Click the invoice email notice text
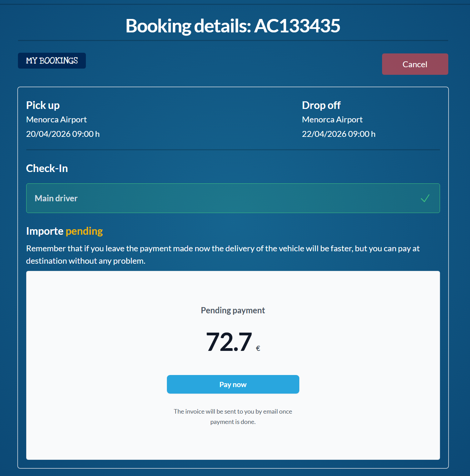470x476 pixels. coord(233,416)
